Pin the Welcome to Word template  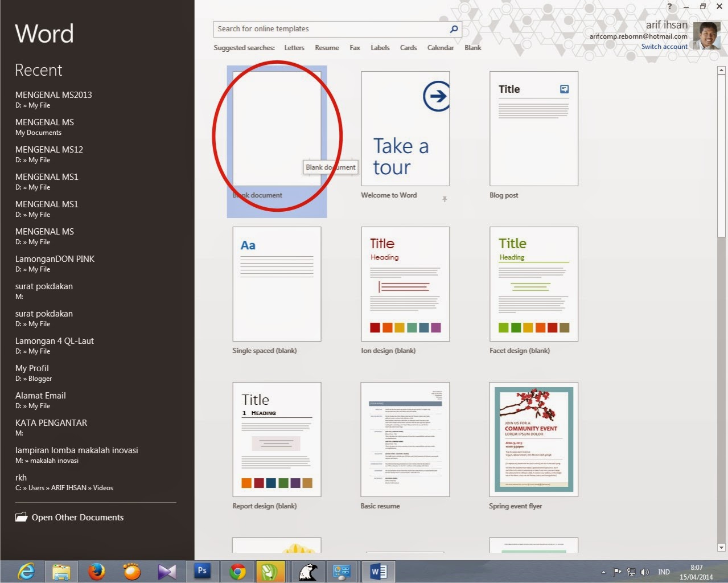(445, 199)
